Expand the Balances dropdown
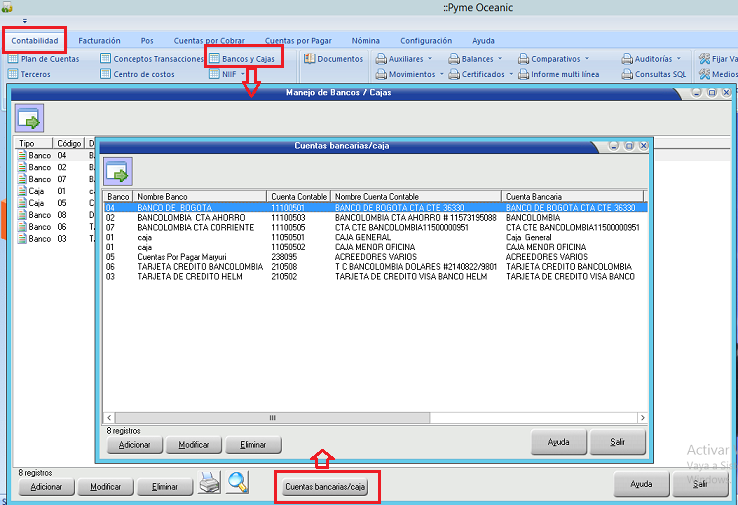738x505 pixels. [483, 59]
